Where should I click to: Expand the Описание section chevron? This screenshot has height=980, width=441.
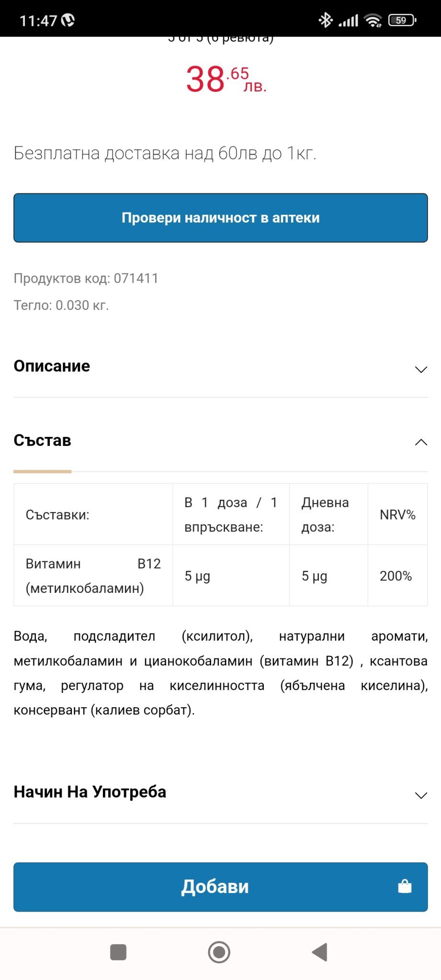click(x=421, y=369)
